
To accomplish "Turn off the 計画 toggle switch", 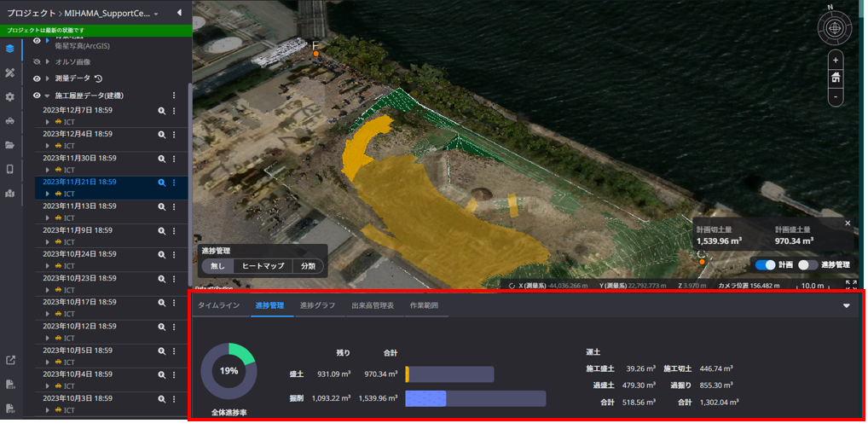I will pos(765,264).
